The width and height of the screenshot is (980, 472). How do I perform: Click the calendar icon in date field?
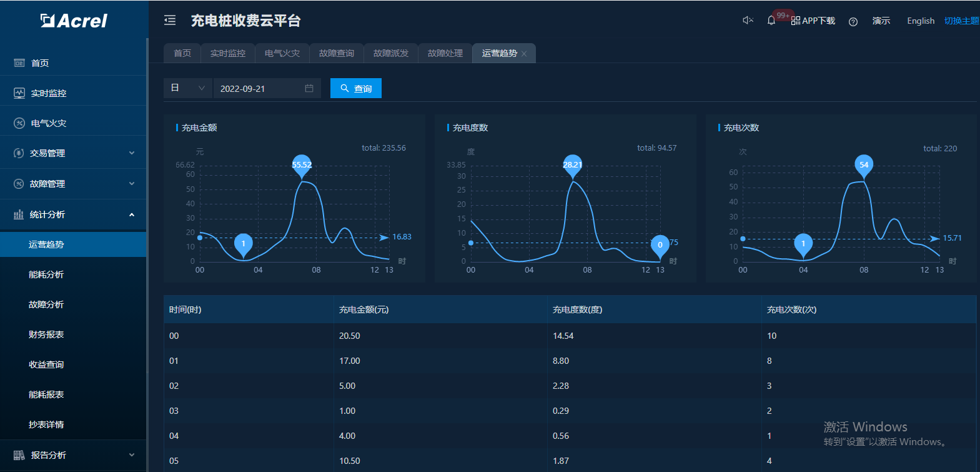coord(309,88)
